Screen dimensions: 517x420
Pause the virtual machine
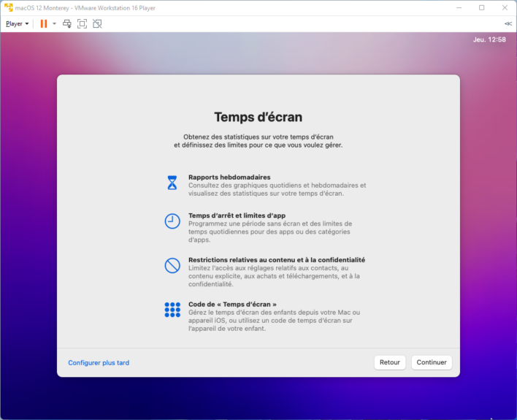coord(44,23)
